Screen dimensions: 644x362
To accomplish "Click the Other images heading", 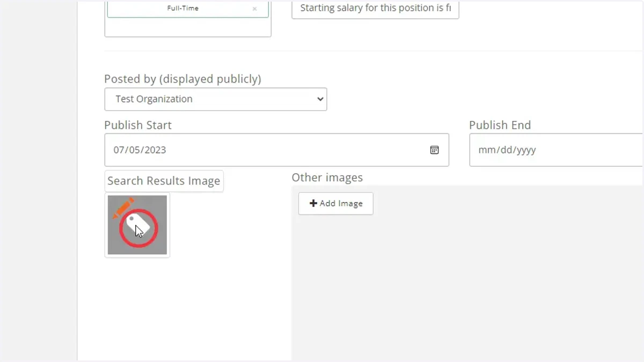I will [x=327, y=178].
